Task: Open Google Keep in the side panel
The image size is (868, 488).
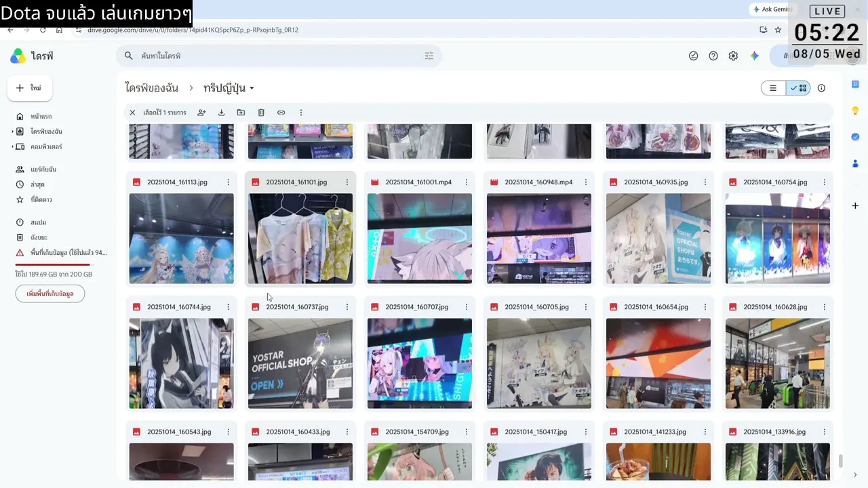Action: coord(855,110)
